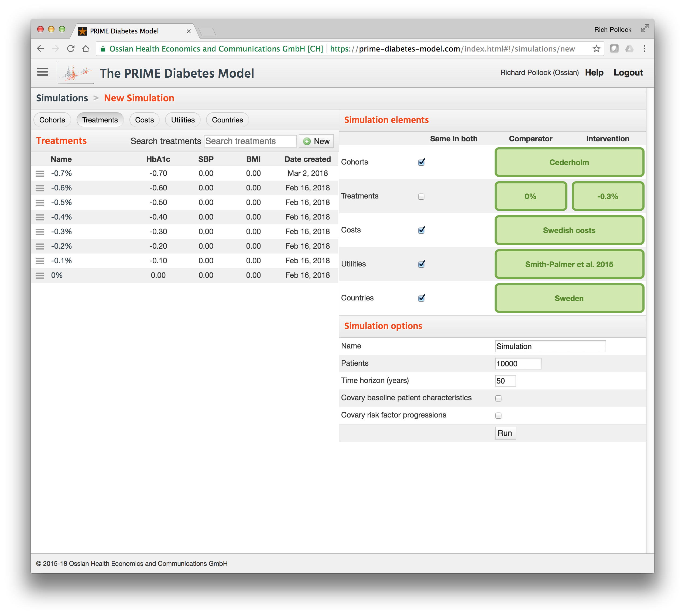Viewport: 685px width, 616px height.
Task: Grab drag handle for -0.7% treatment
Action: [x=40, y=174]
